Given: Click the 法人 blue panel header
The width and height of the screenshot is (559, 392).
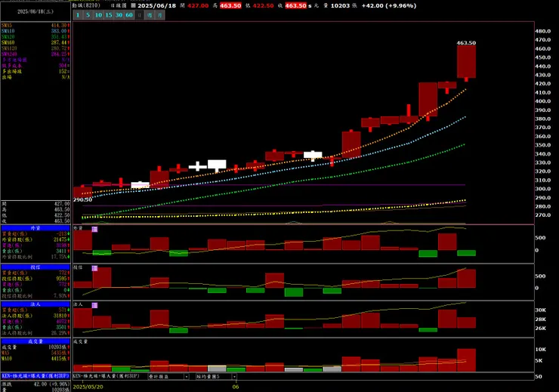Looking at the screenshot, I should [x=36, y=304].
